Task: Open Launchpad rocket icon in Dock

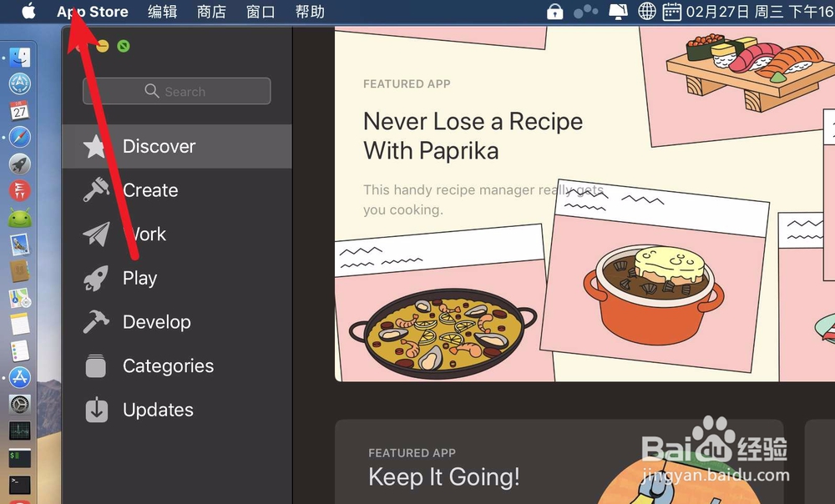Action: click(20, 164)
